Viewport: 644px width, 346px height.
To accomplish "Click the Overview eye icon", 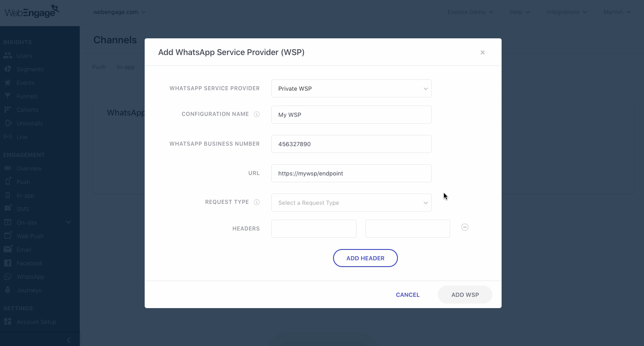I will [8, 168].
